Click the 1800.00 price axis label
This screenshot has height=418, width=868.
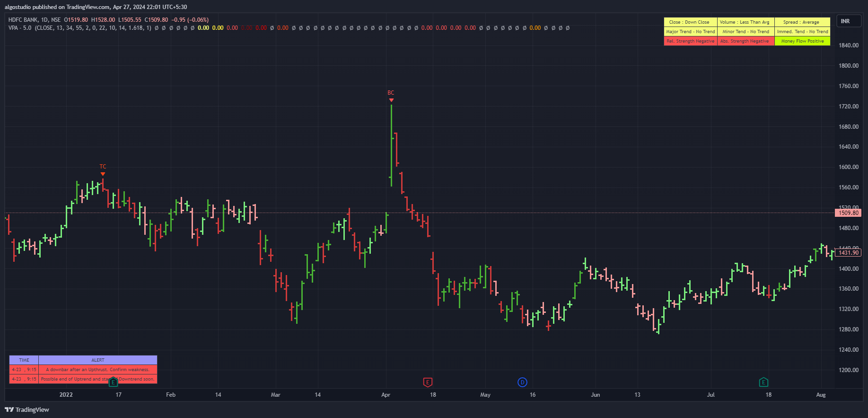(x=849, y=66)
